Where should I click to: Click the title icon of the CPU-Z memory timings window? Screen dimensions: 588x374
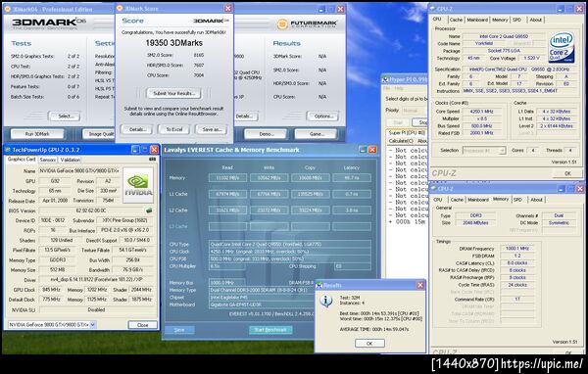[434, 189]
